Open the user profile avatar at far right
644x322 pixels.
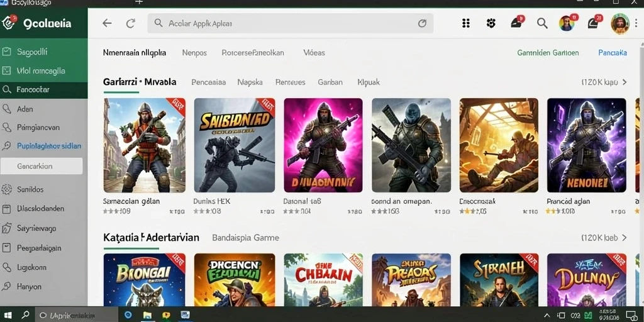619,23
